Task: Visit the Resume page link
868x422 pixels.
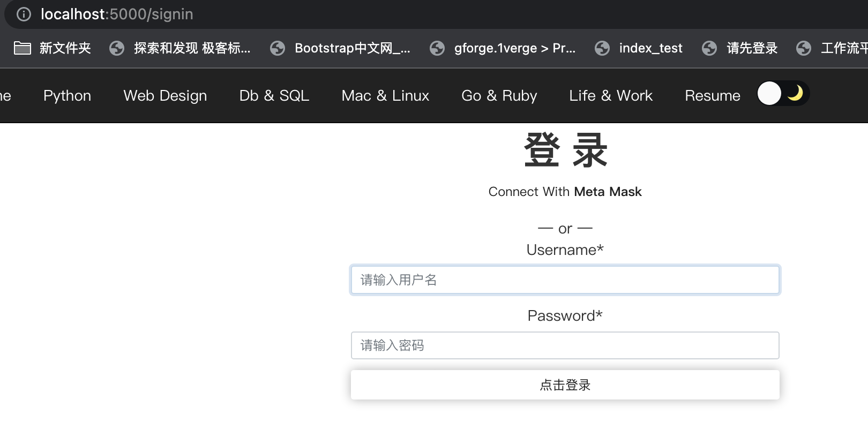Action: click(712, 96)
